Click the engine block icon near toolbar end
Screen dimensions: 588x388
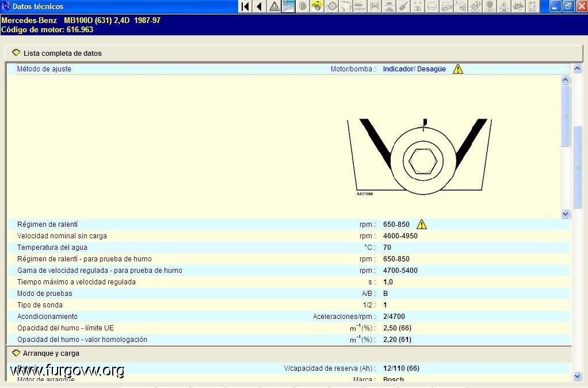[518, 6]
